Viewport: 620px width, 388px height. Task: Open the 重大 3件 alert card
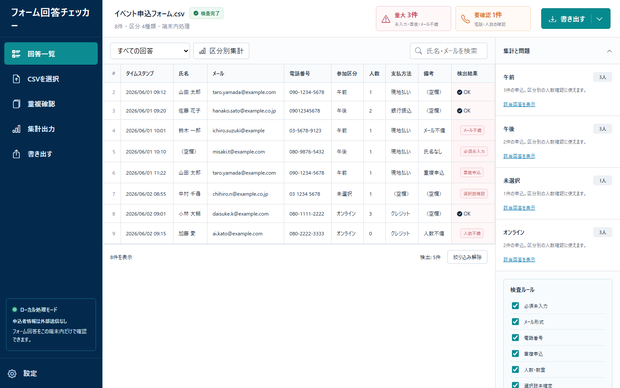(x=413, y=19)
